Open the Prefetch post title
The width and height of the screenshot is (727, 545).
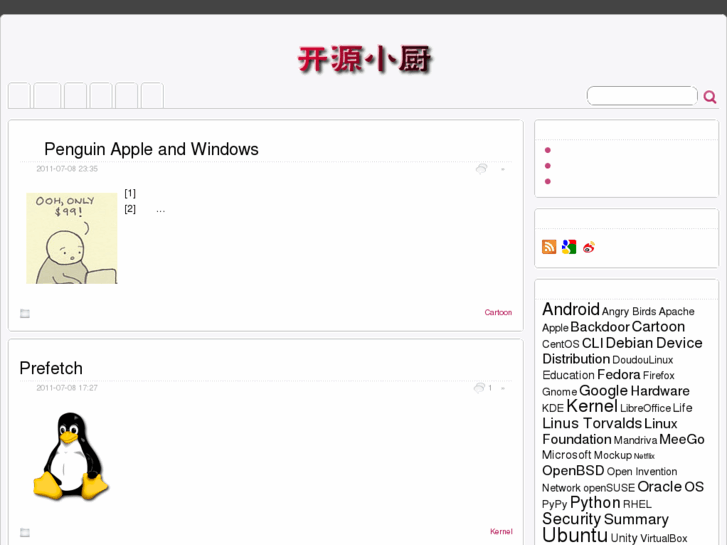click(x=51, y=368)
